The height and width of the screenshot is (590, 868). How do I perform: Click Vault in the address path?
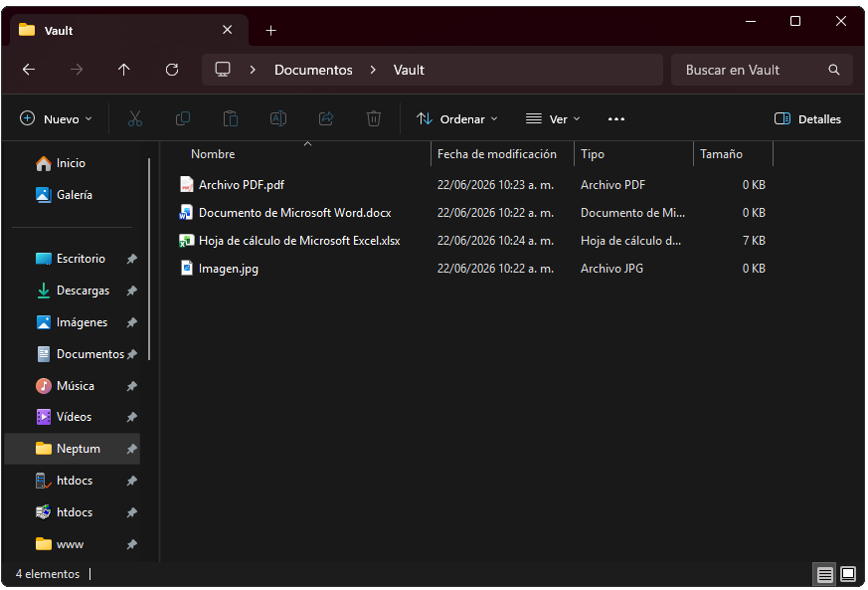click(x=409, y=70)
